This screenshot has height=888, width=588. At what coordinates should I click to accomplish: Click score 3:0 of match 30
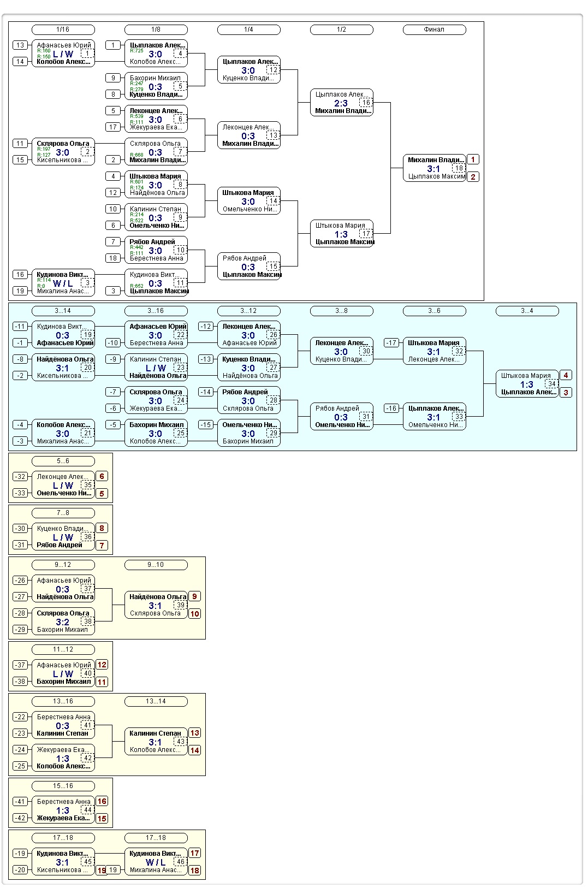click(x=341, y=352)
